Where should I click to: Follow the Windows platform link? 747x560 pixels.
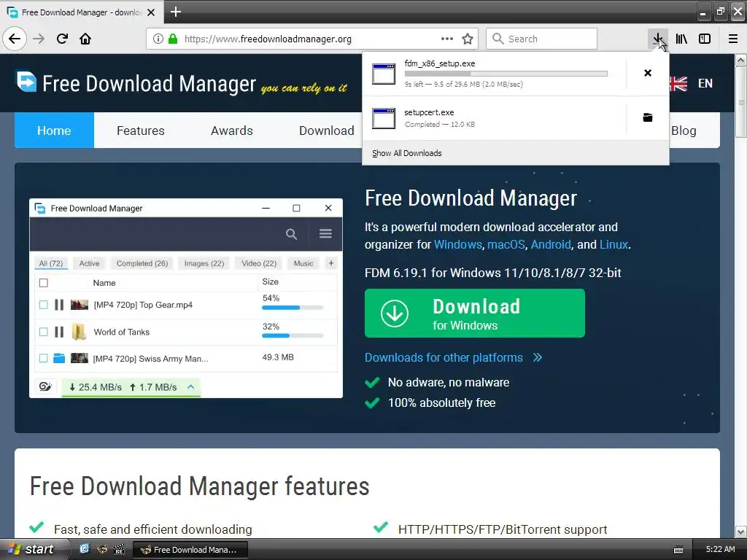click(x=458, y=244)
